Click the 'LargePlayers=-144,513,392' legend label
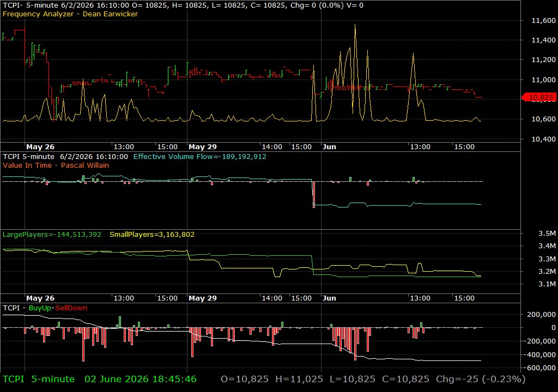The width and height of the screenshot is (558, 392). 52,235
